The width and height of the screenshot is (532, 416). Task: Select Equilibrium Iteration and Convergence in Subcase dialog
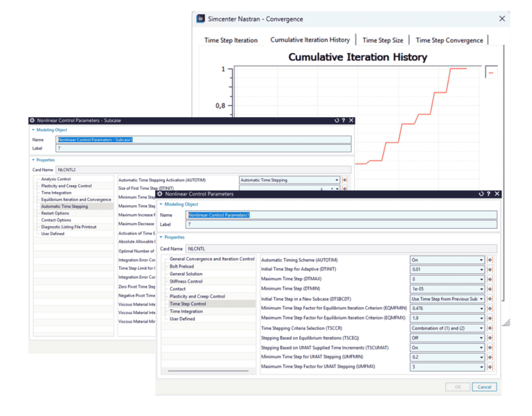pyautogui.click(x=76, y=200)
